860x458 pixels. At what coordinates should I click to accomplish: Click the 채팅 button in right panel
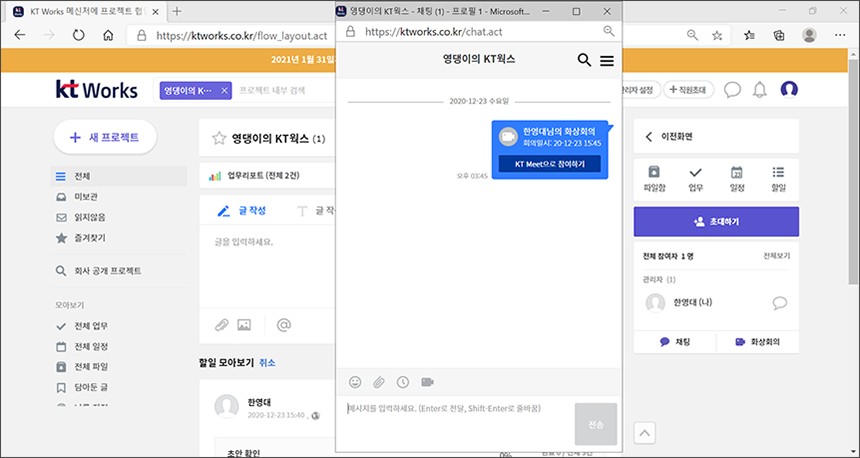point(675,342)
